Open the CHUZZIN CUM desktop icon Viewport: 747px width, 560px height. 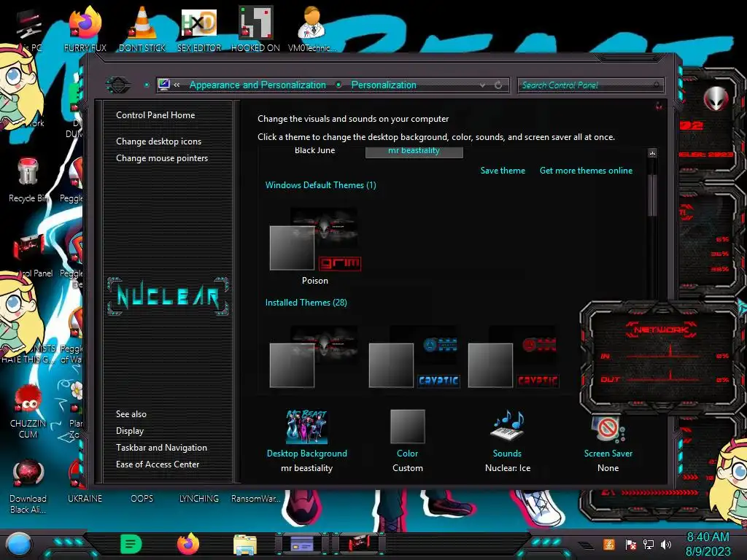pos(28,411)
